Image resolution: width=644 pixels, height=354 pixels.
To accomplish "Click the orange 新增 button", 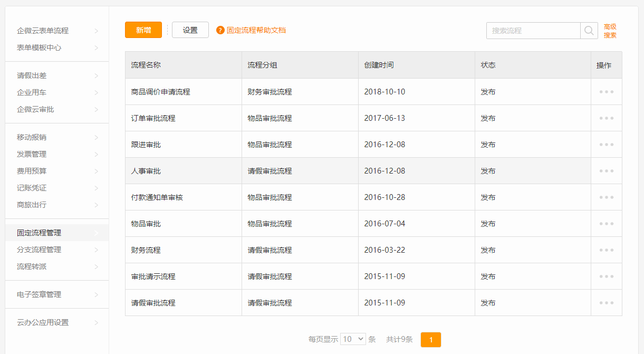I will pyautogui.click(x=143, y=30).
